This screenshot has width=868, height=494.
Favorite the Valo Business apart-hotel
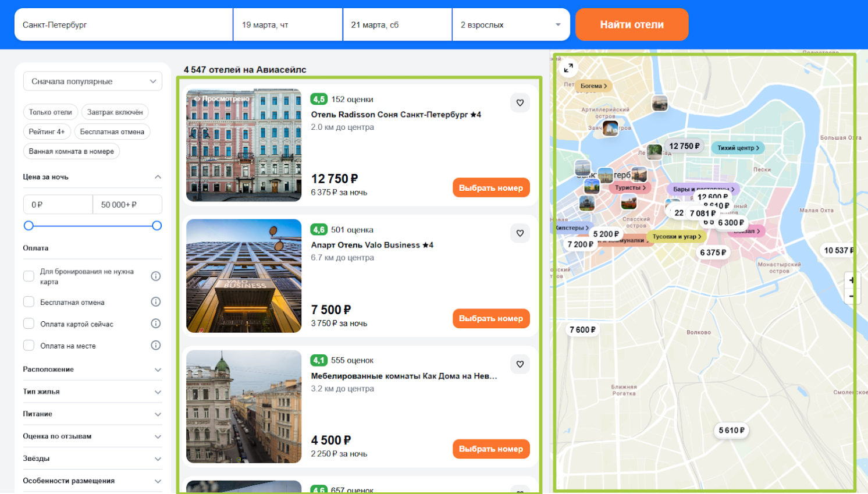520,233
